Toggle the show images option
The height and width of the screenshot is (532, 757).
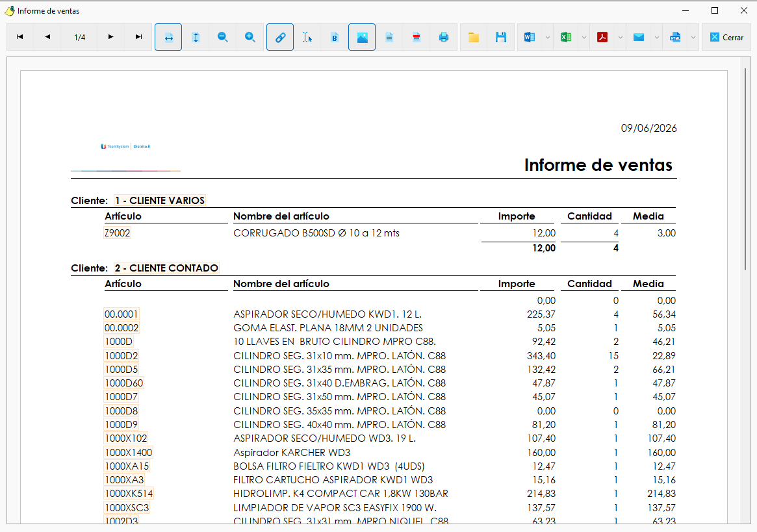pyautogui.click(x=362, y=37)
